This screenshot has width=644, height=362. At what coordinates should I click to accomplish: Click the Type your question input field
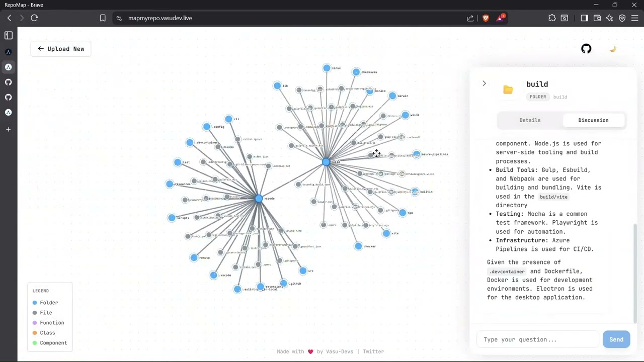pyautogui.click(x=538, y=339)
